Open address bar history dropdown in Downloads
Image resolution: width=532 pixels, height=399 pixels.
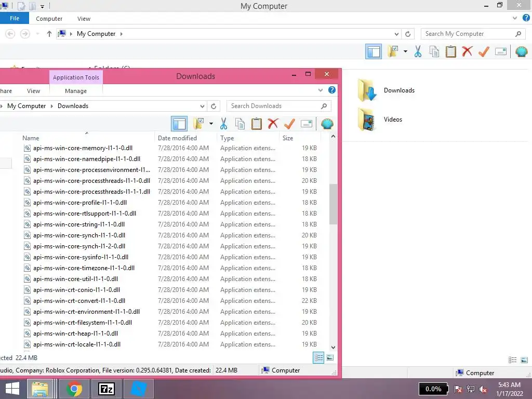tap(202, 106)
